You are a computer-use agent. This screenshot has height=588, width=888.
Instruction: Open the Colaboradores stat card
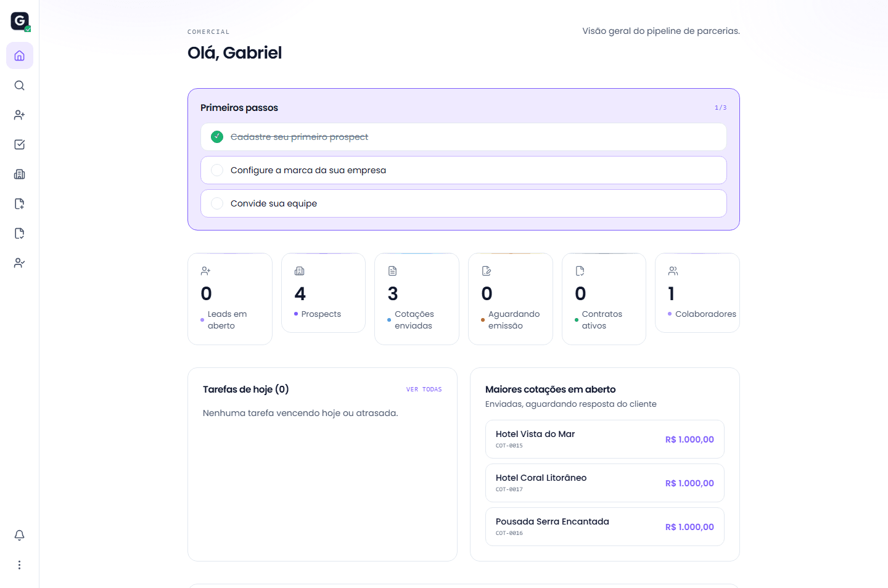(697, 293)
